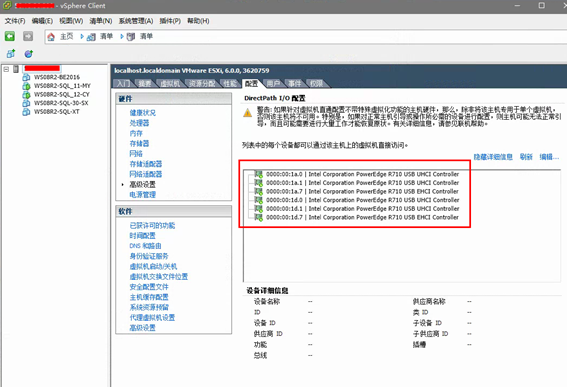This screenshot has height=387, width=567.
Task: Select device row 0000:00:1a.7 EHCI Controller
Action: click(362, 191)
